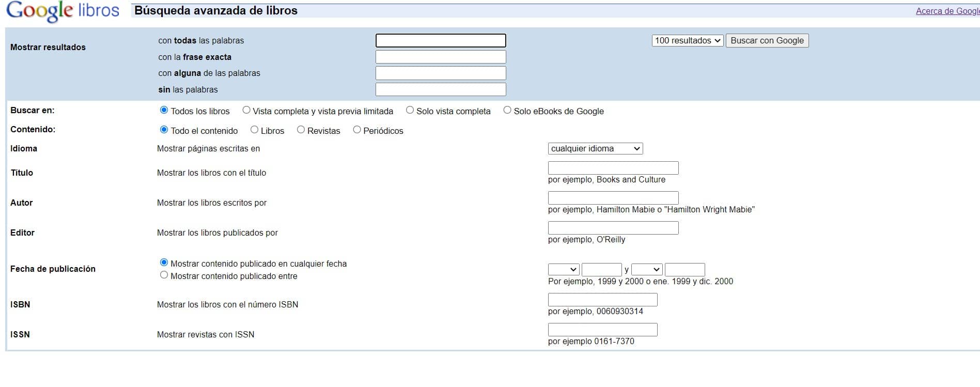Click the ISBN input field
The image size is (980, 387).
click(603, 300)
